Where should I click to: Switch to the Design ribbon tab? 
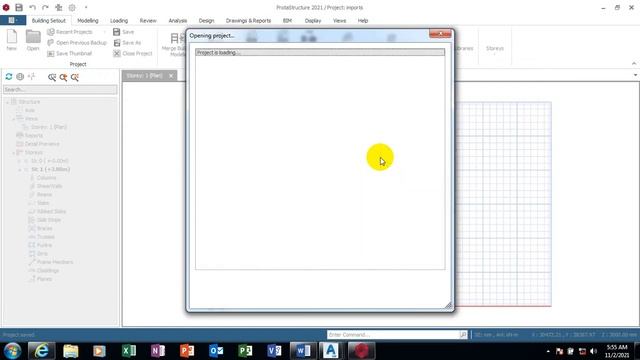[206, 20]
